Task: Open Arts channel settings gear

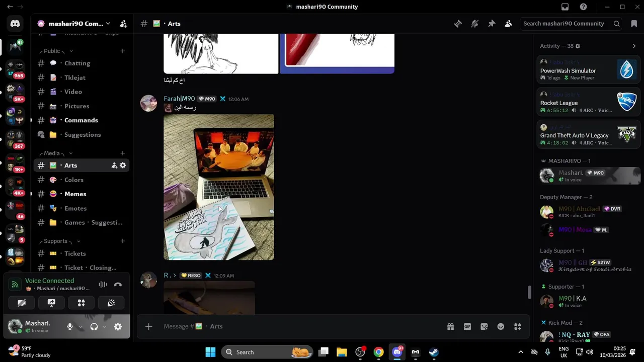Action: pos(123,165)
